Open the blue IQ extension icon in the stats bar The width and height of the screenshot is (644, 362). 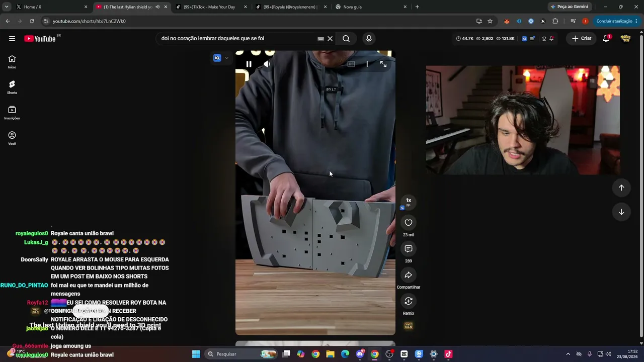coord(524,38)
